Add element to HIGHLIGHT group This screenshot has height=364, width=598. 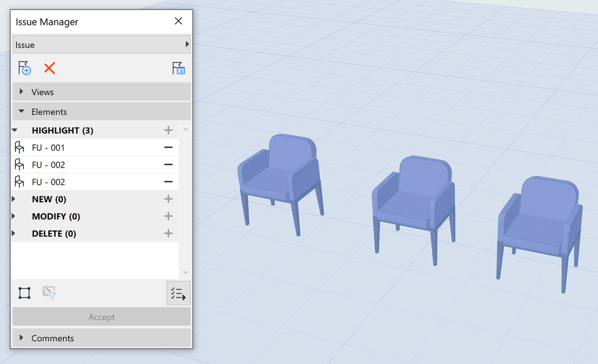coord(168,130)
